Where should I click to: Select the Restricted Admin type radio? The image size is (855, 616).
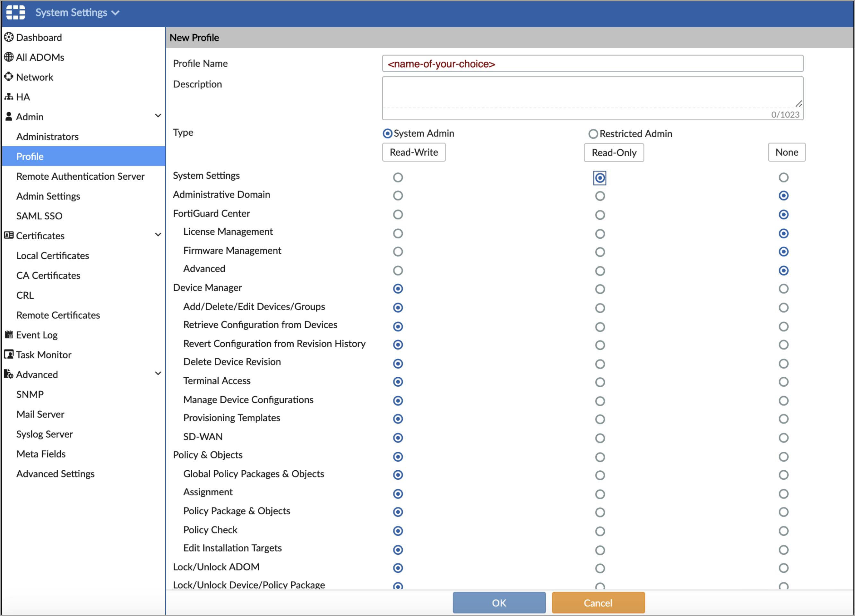pyautogui.click(x=593, y=134)
